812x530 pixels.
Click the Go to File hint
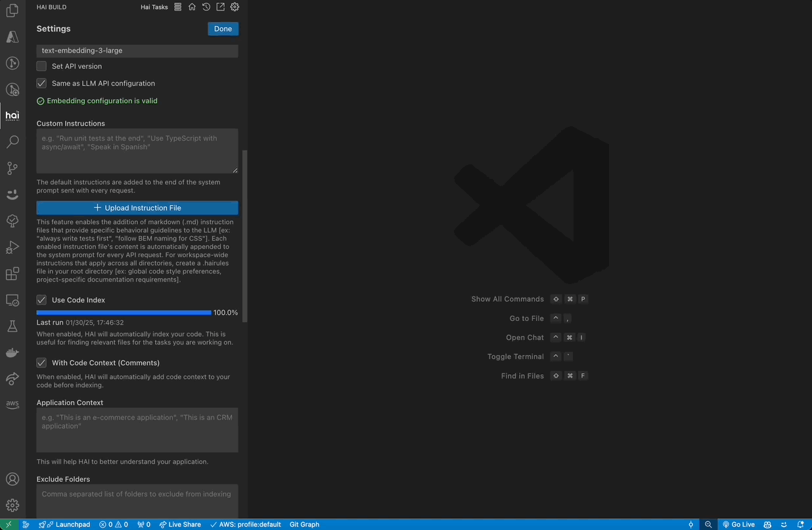pos(540,318)
